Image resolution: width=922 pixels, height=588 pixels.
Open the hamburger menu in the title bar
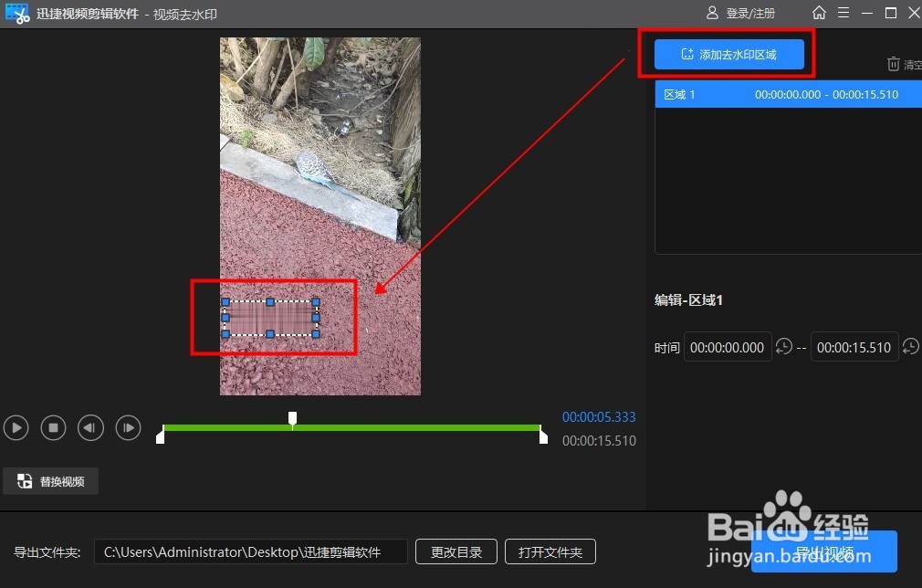point(843,13)
